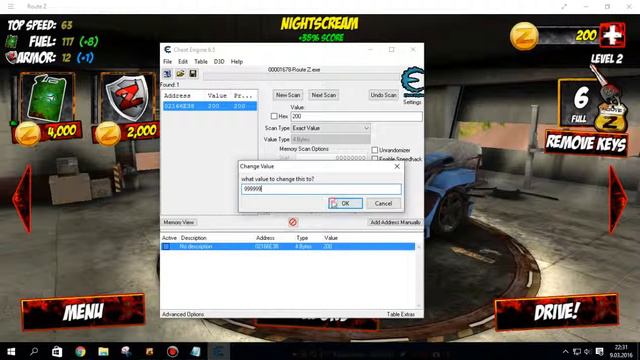
Task: Open the notifications tray icon
Action: [599, 351]
